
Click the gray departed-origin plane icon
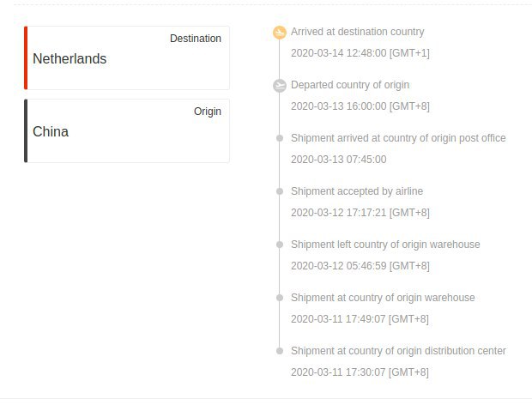[279, 86]
